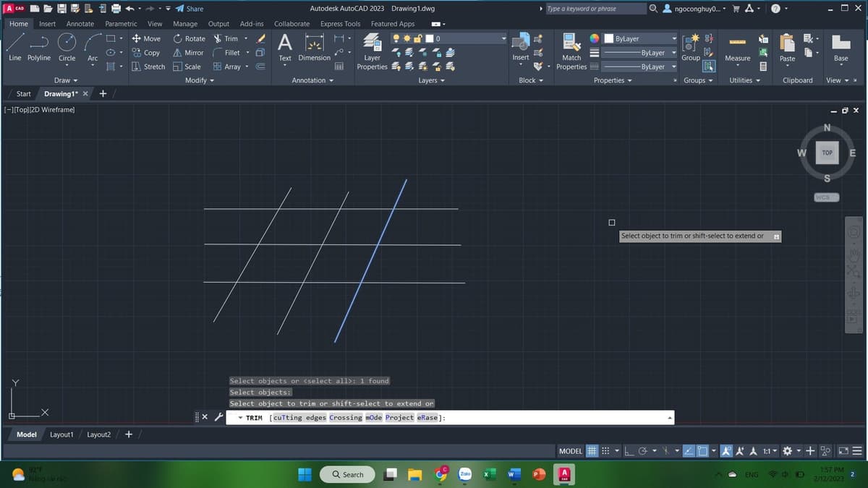Activate the Fillet tool
This screenshot has width=868, height=488.
[227, 53]
